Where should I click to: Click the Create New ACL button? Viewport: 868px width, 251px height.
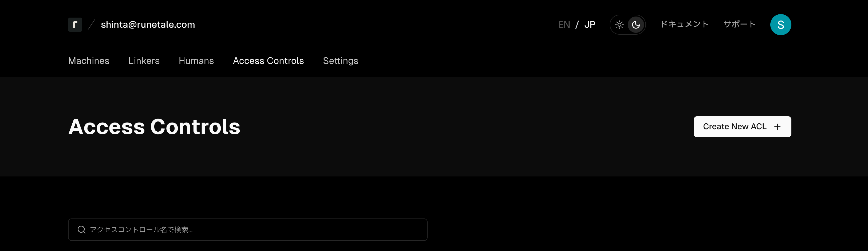click(x=742, y=127)
